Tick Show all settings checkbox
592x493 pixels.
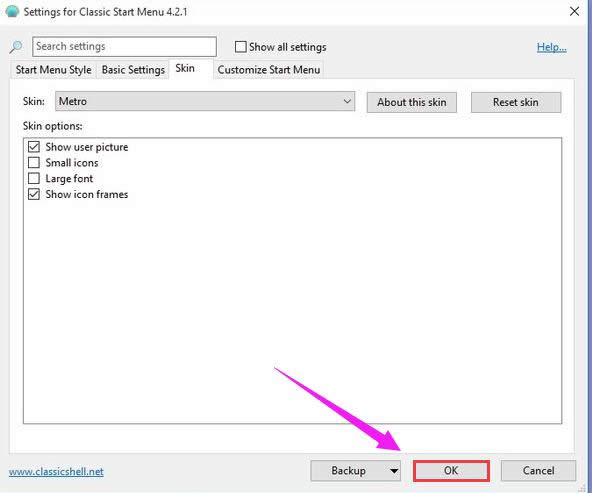click(x=240, y=47)
